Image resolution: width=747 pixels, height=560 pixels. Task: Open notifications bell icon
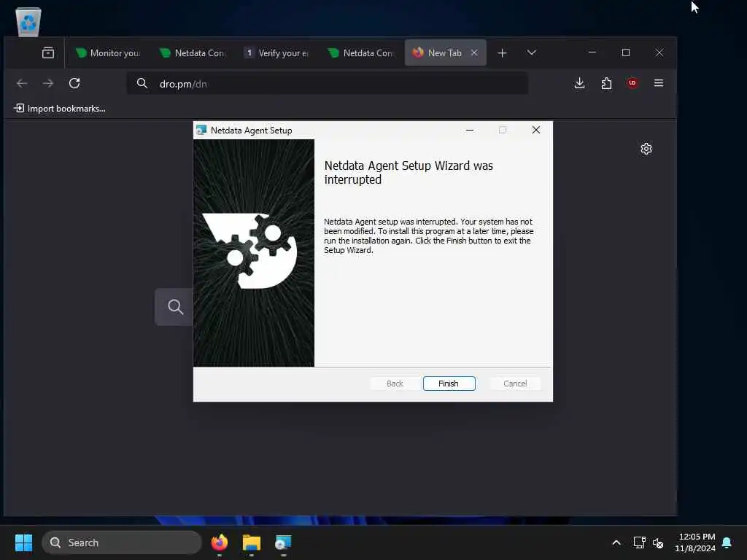point(727,542)
